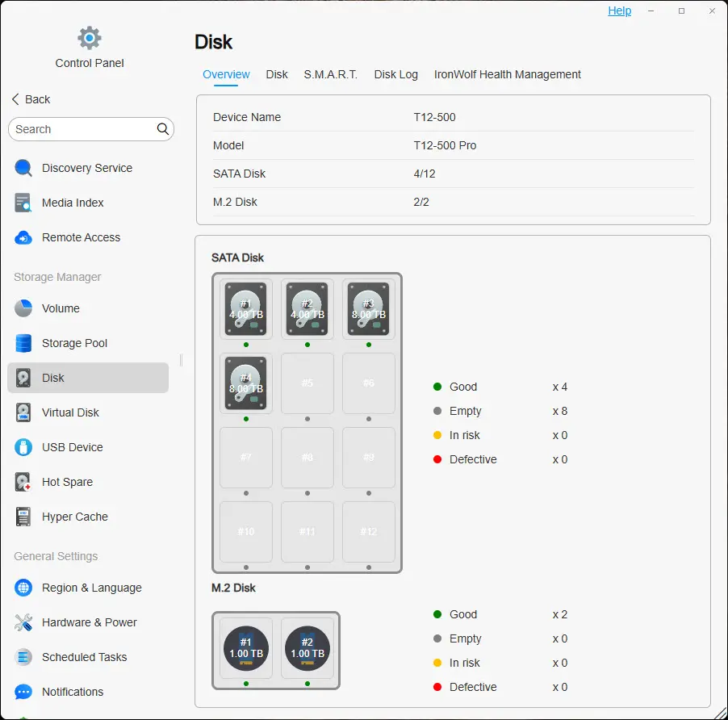
Task: Select empty SATA slot #6
Action: click(369, 383)
